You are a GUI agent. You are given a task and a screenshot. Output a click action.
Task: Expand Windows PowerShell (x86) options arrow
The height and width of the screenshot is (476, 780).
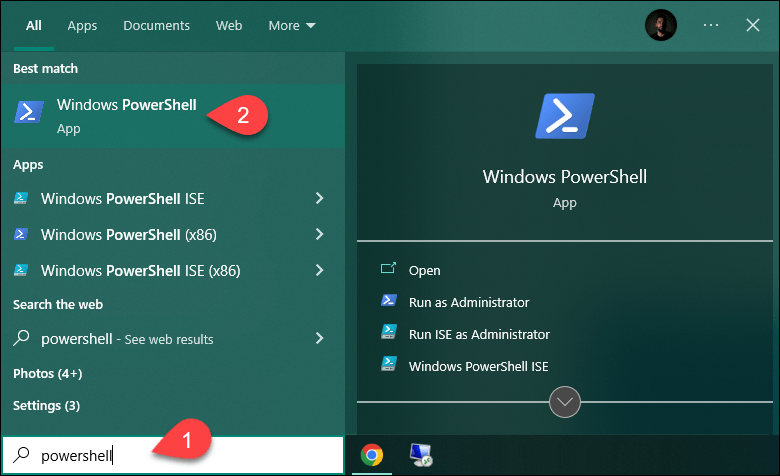click(319, 234)
